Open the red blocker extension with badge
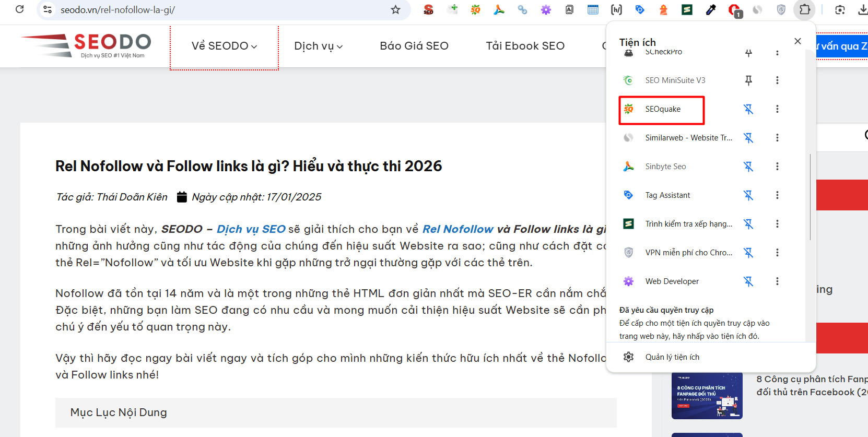This screenshot has width=868, height=437. coord(734,10)
